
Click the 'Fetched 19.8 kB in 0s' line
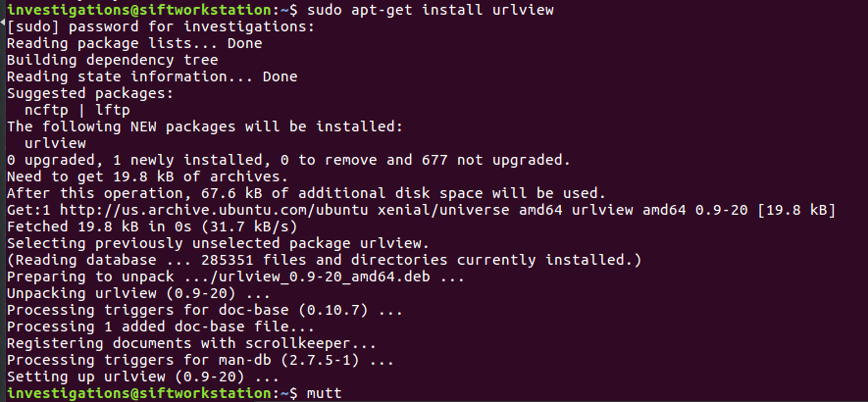pos(152,226)
